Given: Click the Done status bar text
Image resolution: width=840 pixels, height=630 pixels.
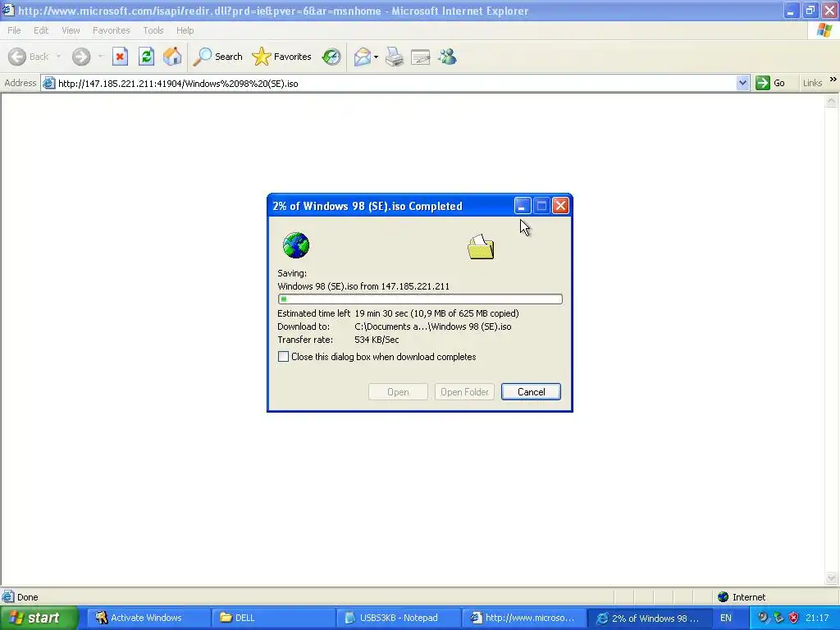Looking at the screenshot, I should click(x=27, y=597).
